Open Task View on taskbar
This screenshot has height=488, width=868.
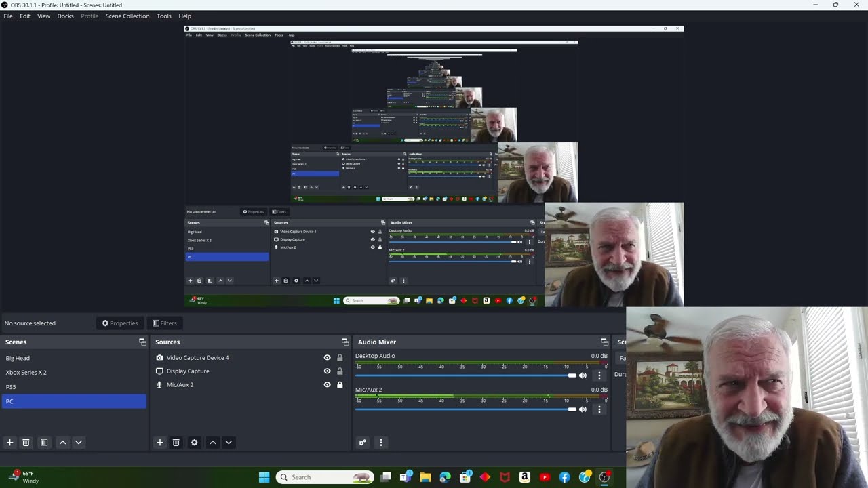pyautogui.click(x=386, y=477)
